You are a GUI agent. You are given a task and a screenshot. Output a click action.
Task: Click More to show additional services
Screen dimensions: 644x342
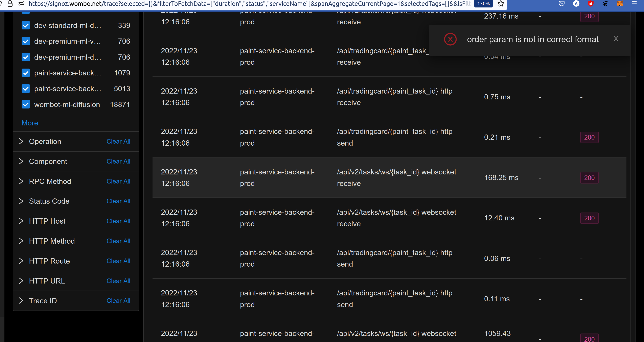tap(30, 123)
